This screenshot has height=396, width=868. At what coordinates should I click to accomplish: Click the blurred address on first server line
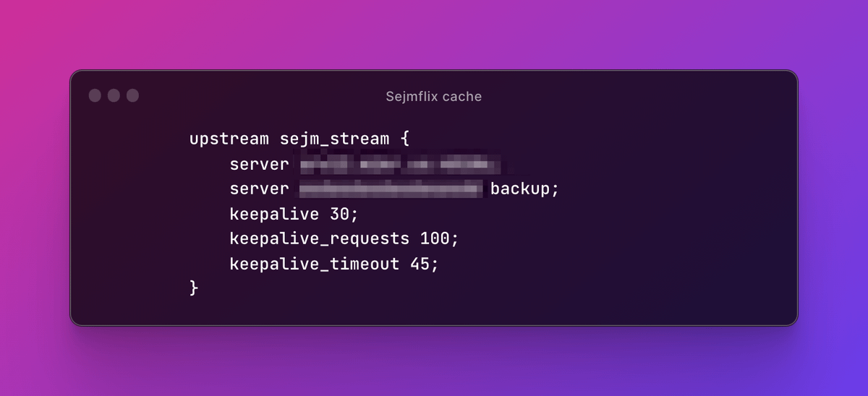(400, 165)
